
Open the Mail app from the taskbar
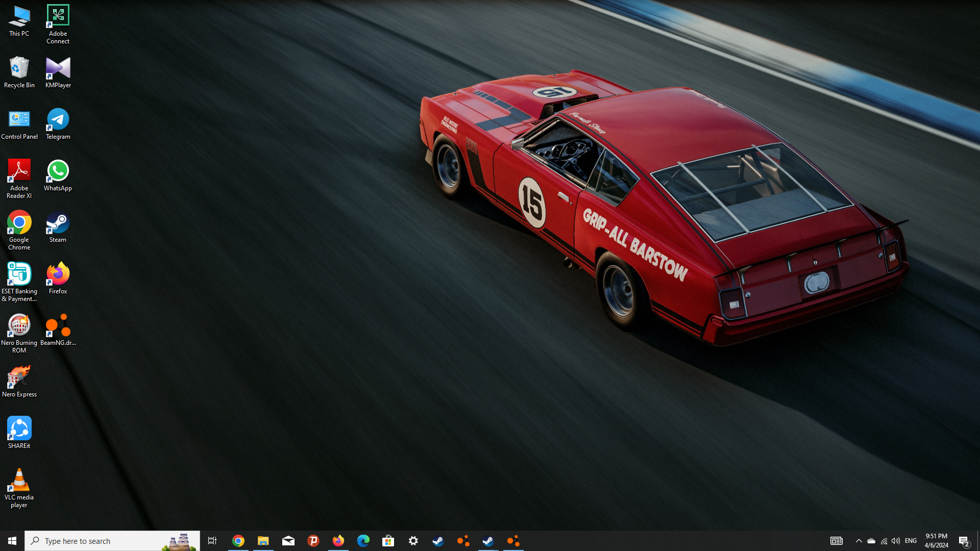(288, 541)
